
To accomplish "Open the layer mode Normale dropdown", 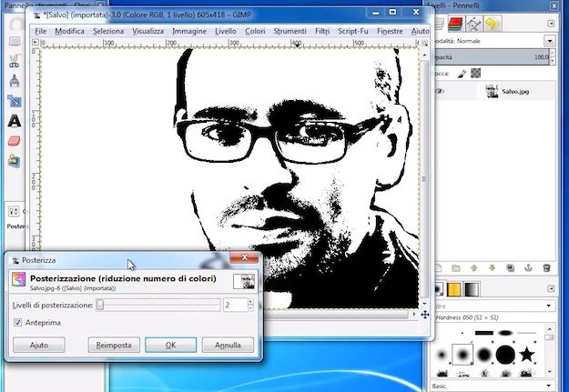I will [x=549, y=41].
